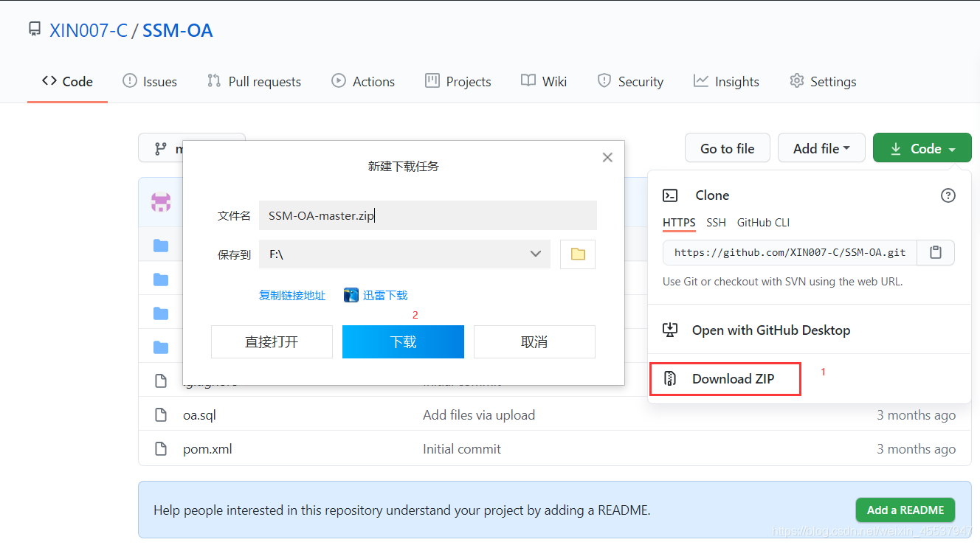This screenshot has width=980, height=545.
Task: Click the SSM-OA repository name link
Action: (x=177, y=30)
